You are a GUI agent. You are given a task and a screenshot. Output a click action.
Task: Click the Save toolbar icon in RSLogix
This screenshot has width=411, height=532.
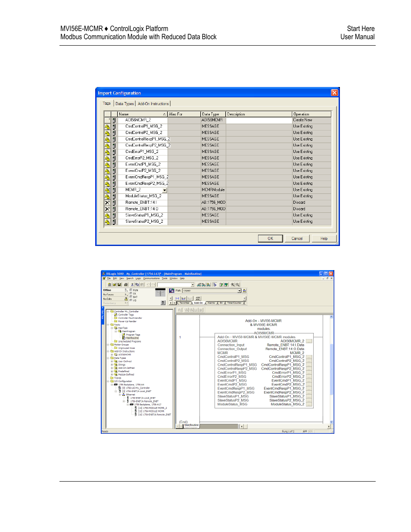pyautogui.click(x=119, y=285)
